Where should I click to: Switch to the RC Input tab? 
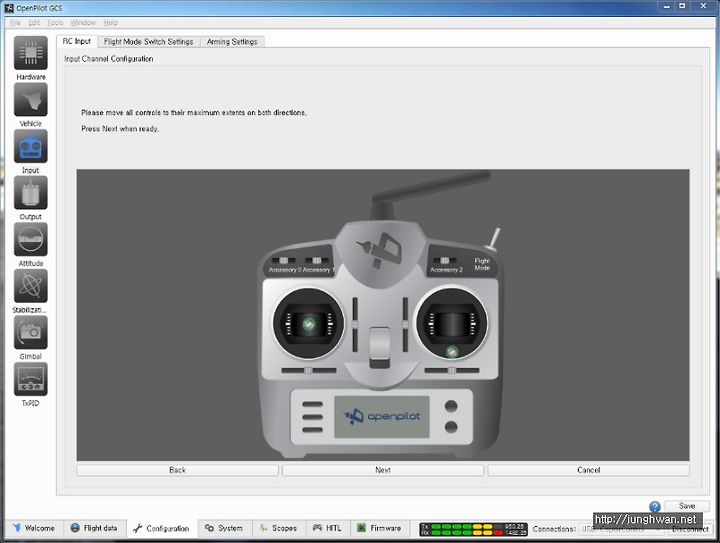(x=77, y=41)
